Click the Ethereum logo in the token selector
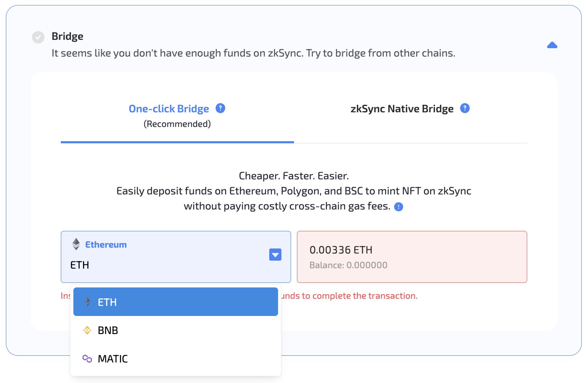 (76, 244)
